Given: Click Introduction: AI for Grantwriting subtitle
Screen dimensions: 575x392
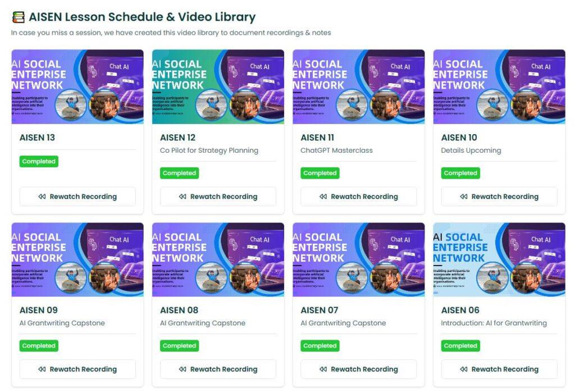Looking at the screenshot, I should (x=494, y=323).
